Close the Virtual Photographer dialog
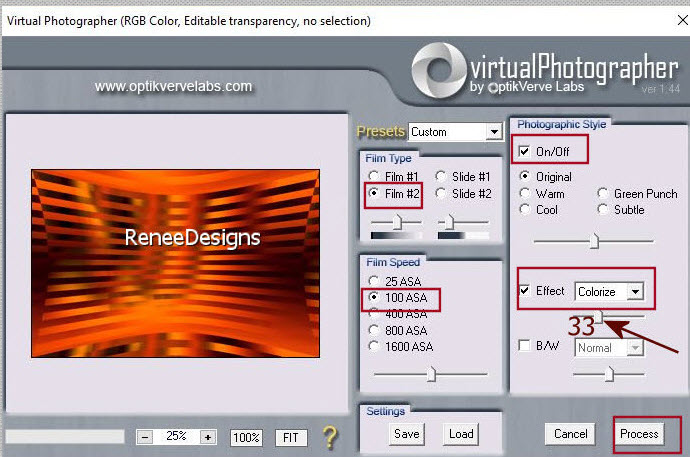The height and width of the screenshot is (457, 690). coord(682,20)
